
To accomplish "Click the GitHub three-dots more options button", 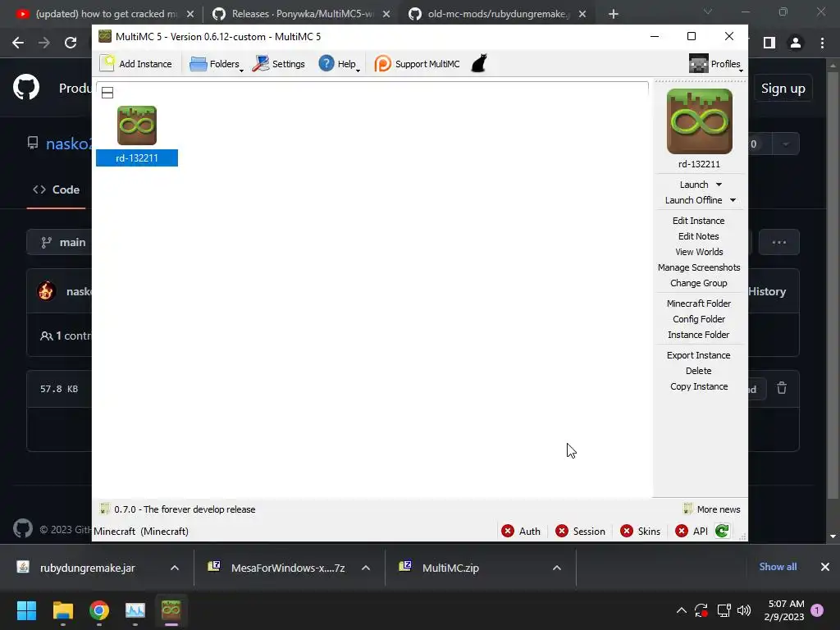I will click(x=779, y=242).
